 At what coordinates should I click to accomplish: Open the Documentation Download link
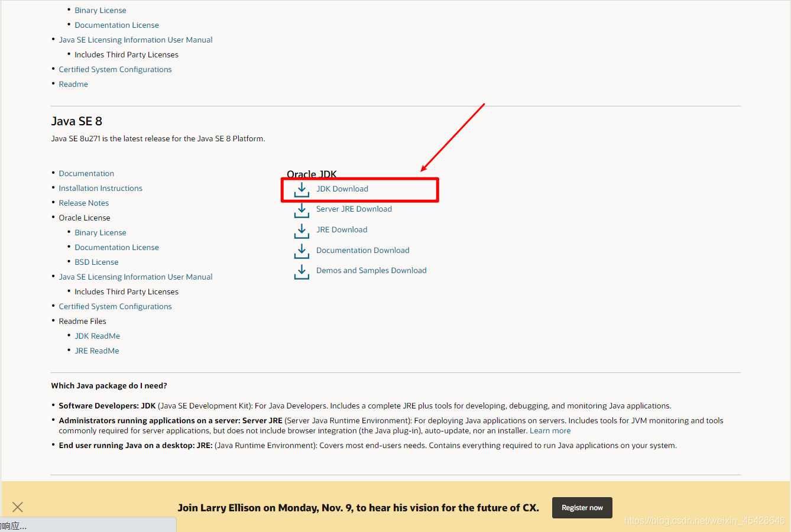click(363, 250)
